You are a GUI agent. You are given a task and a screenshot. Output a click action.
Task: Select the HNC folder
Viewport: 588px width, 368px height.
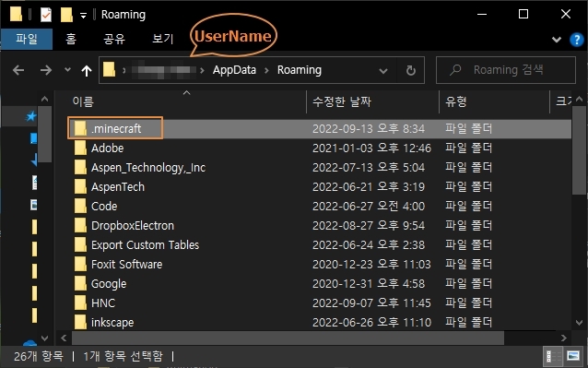point(103,303)
